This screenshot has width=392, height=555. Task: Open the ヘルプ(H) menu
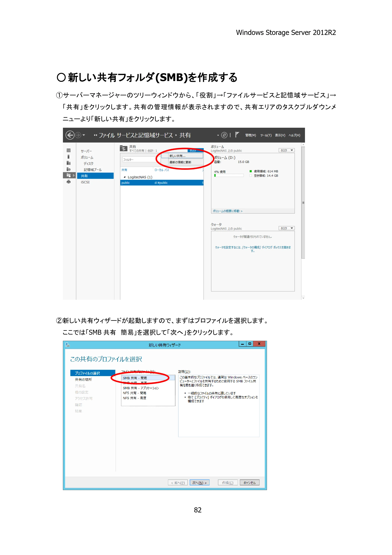[x=294, y=135]
